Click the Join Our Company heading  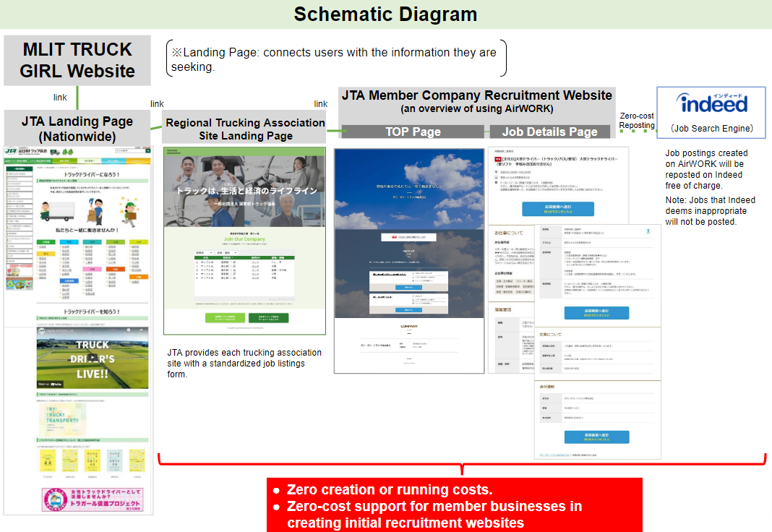244,239
